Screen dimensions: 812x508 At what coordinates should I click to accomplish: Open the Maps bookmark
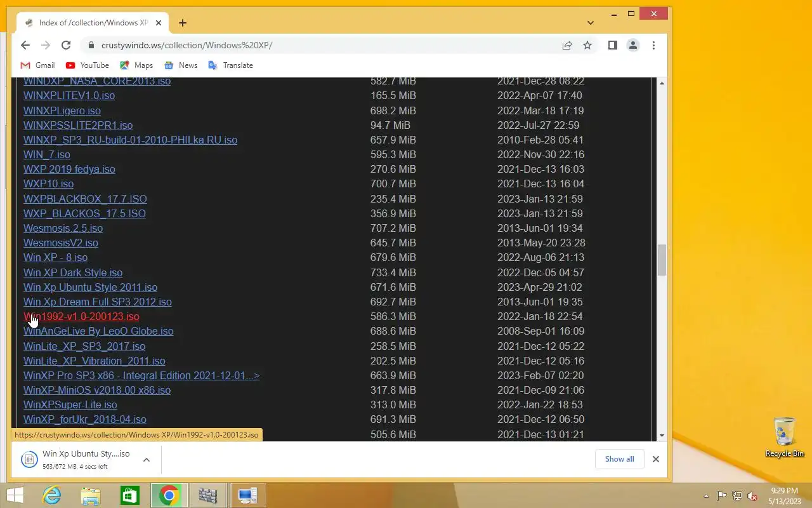[136, 65]
